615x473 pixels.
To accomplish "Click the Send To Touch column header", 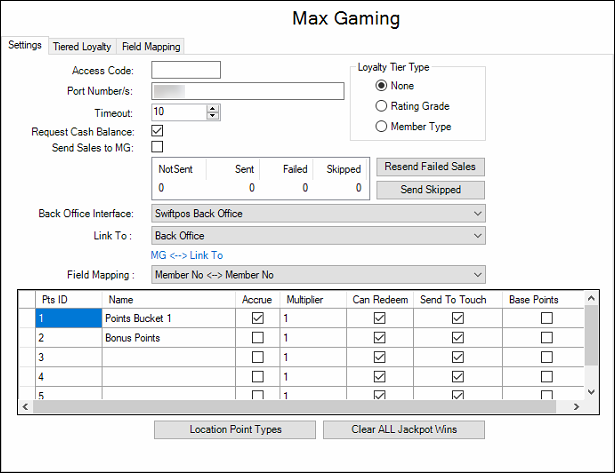I will [458, 300].
